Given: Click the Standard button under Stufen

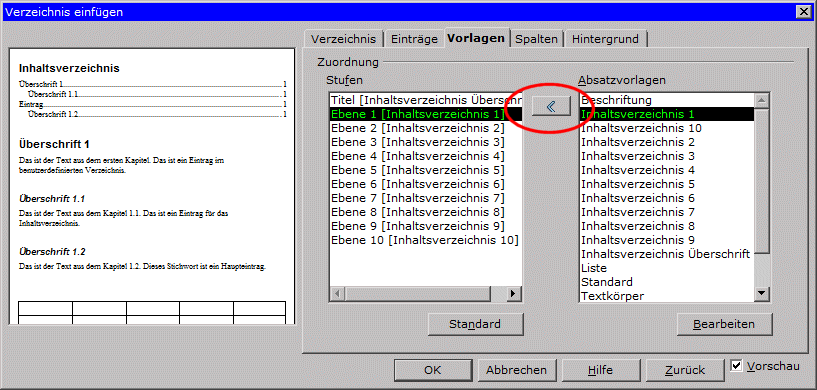Looking at the screenshot, I should [x=475, y=324].
